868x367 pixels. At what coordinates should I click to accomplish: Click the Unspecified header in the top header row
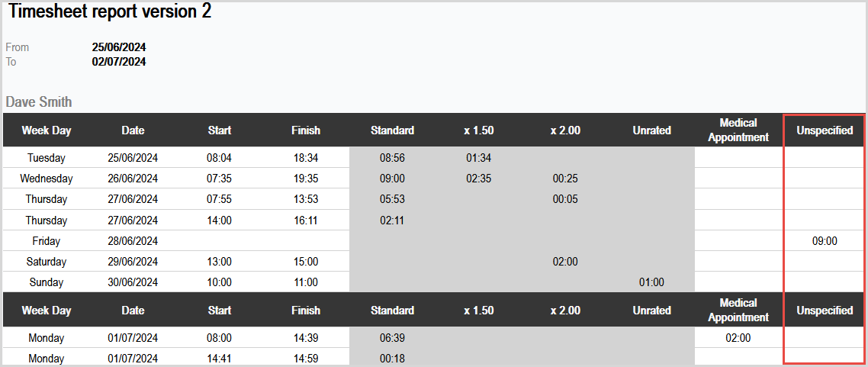click(825, 130)
